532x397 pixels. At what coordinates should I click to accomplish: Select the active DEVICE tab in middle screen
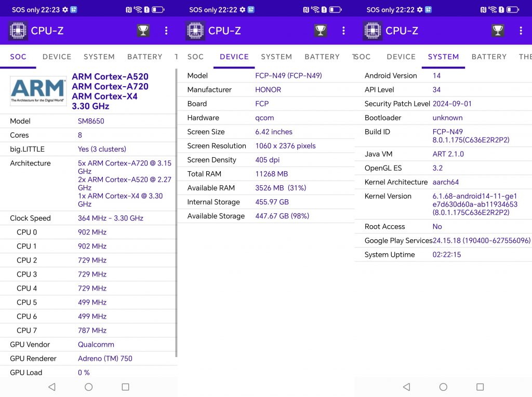tap(234, 57)
